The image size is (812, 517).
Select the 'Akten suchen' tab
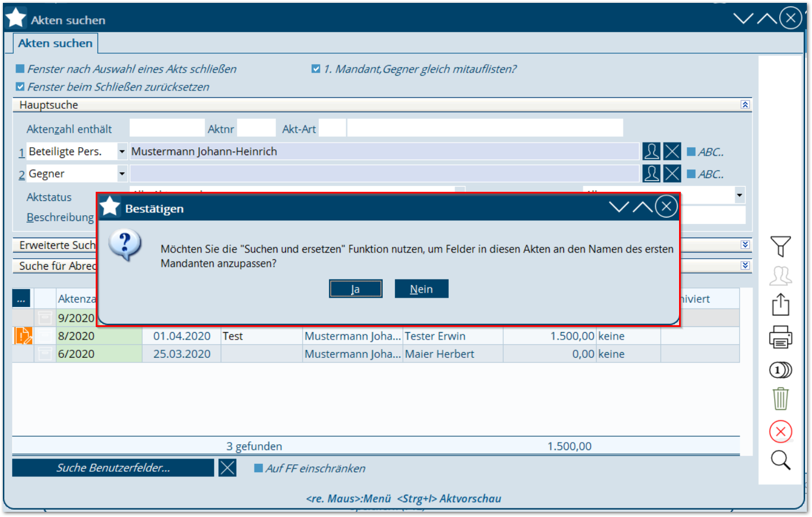(x=55, y=43)
